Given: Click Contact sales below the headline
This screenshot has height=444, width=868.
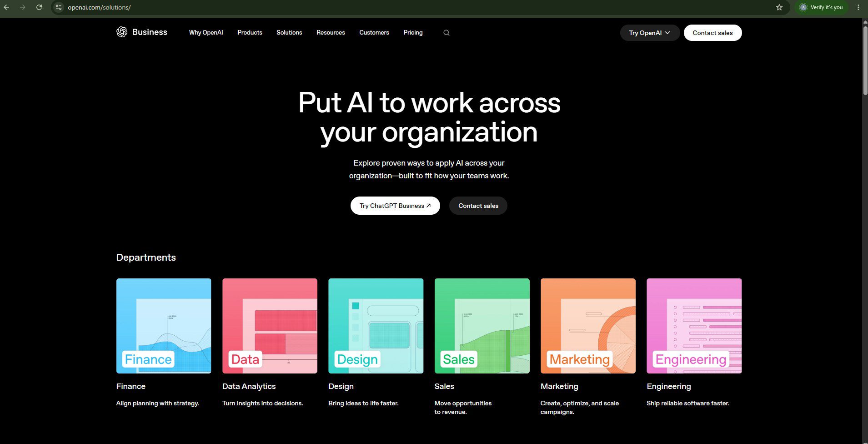Looking at the screenshot, I should pos(478,206).
